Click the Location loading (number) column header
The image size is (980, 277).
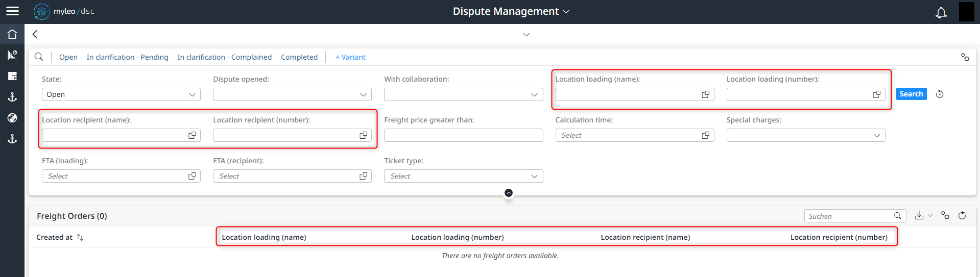pyautogui.click(x=458, y=237)
